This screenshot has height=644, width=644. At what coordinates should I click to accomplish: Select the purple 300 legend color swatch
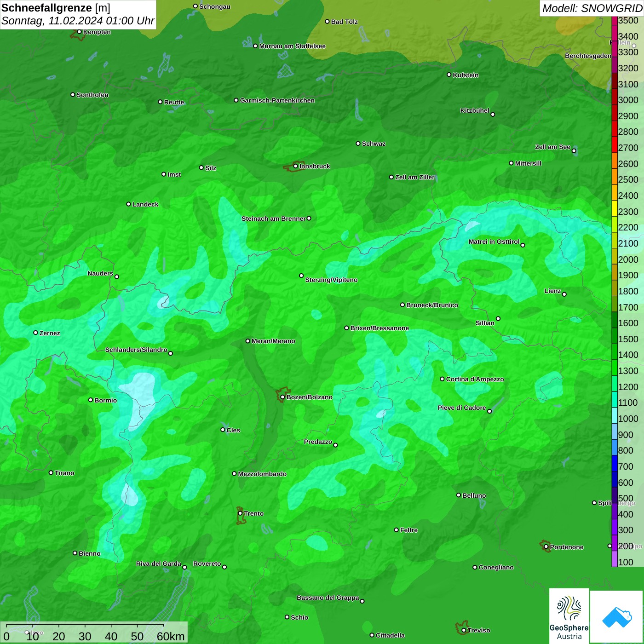tap(615, 527)
